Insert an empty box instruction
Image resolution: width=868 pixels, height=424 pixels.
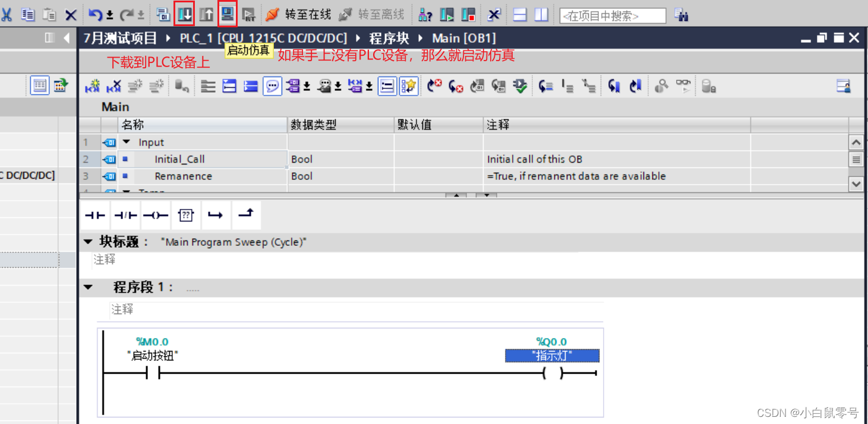click(186, 215)
